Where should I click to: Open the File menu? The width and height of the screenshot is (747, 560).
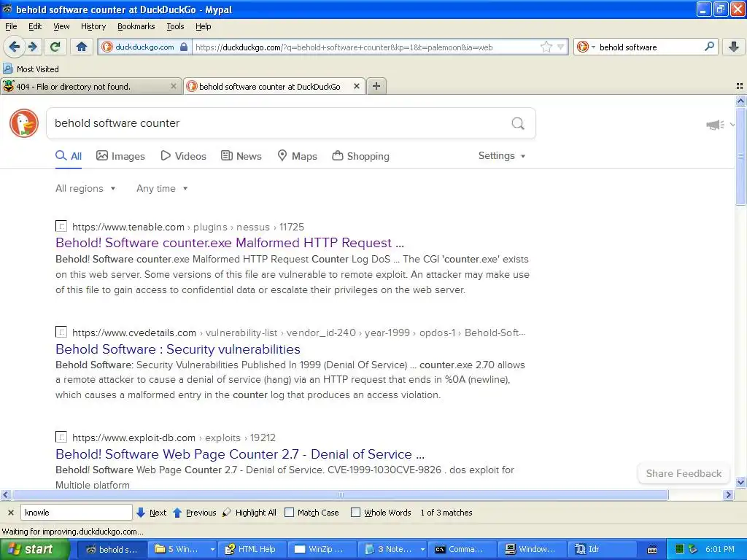pos(11,26)
